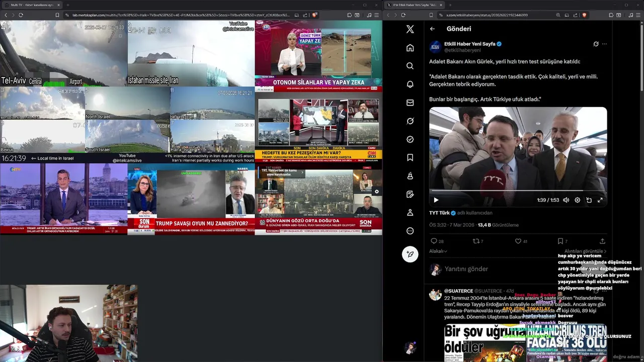Select the Multi TV browser tab

pyautogui.click(x=31, y=5)
